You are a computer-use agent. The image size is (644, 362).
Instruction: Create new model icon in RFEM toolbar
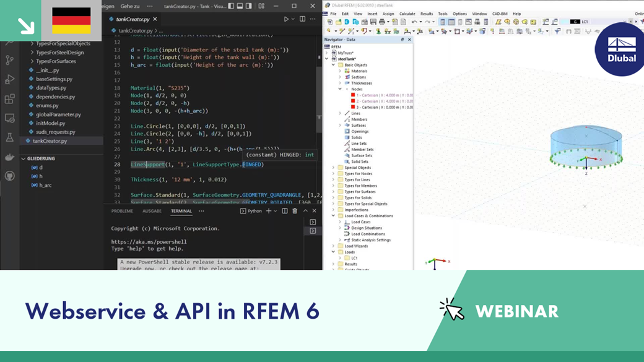(x=330, y=22)
